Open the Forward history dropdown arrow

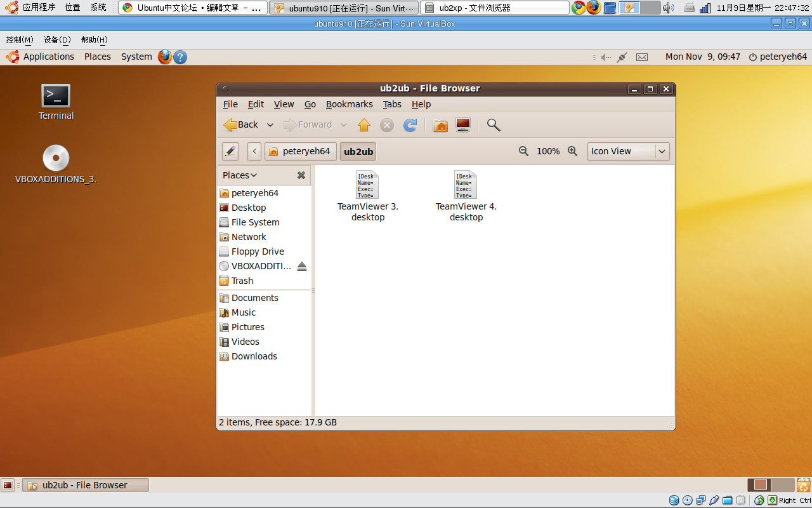point(344,125)
